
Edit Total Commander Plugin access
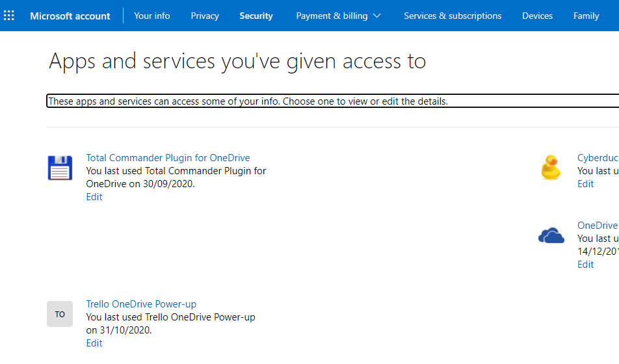coord(94,197)
